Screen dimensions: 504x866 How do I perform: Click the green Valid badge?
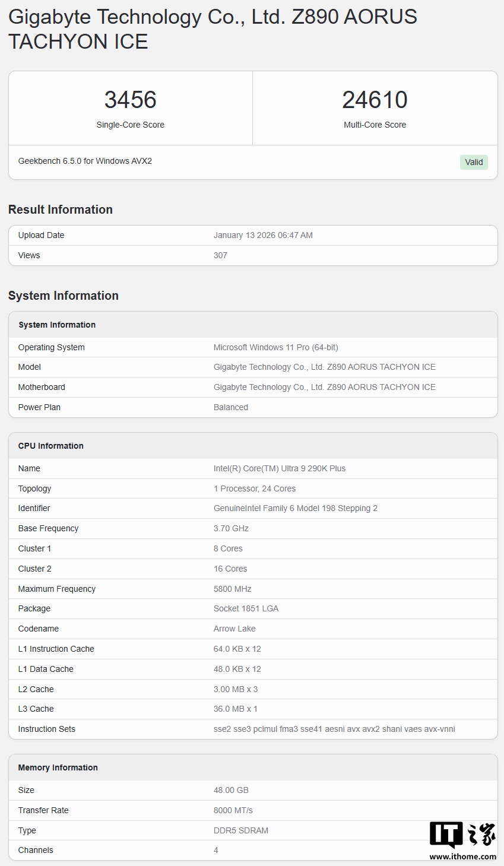pyautogui.click(x=474, y=162)
